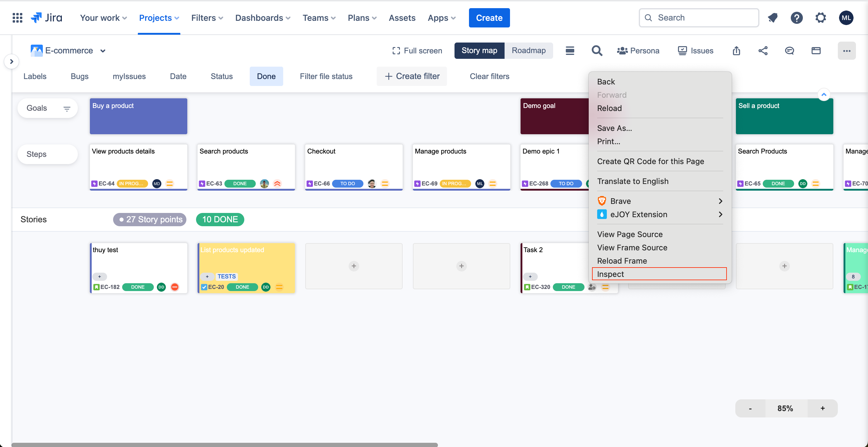The height and width of the screenshot is (447, 868).
Task: Choose View Page Source menu entry
Action: pos(629,234)
